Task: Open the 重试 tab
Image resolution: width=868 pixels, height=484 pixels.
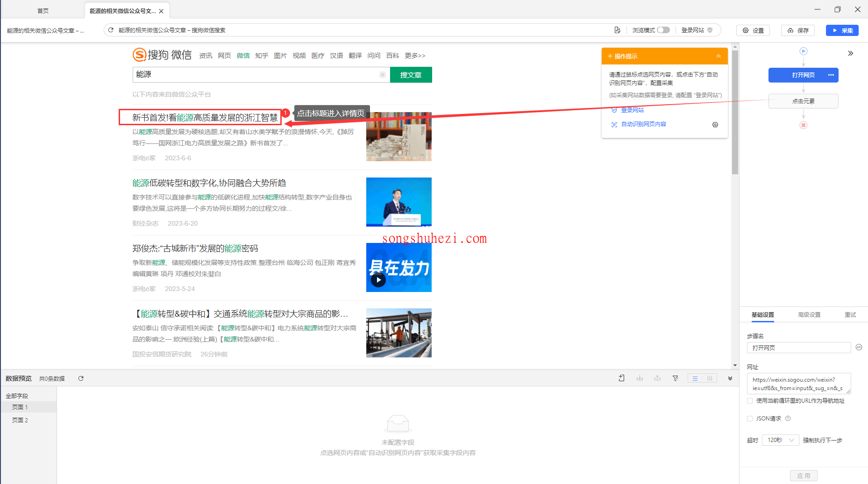Action: click(x=850, y=315)
